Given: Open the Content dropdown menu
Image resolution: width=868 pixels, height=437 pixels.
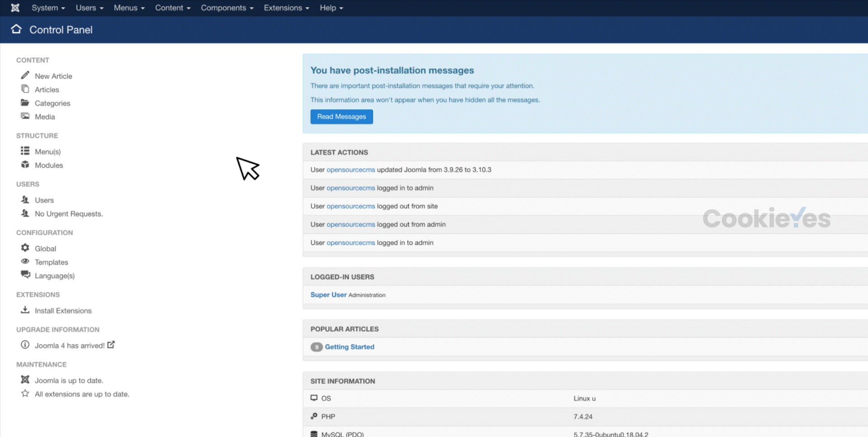Looking at the screenshot, I should click(173, 8).
